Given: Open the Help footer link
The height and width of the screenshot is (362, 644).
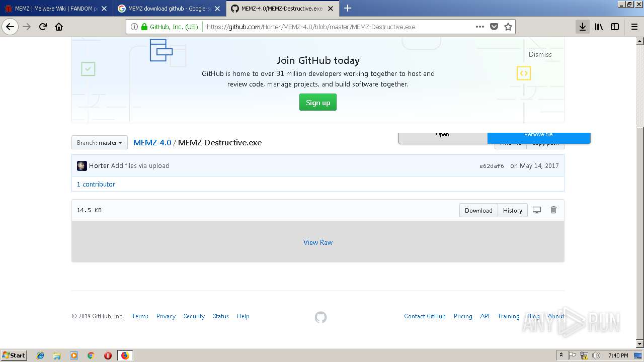Looking at the screenshot, I should tap(243, 316).
